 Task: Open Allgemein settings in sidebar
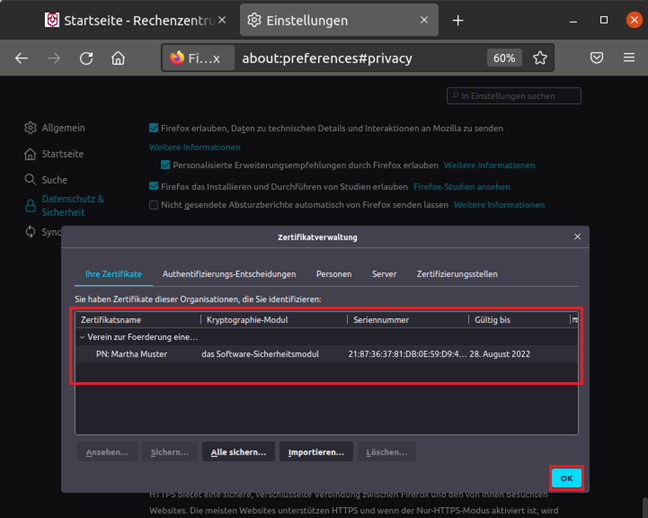click(62, 128)
